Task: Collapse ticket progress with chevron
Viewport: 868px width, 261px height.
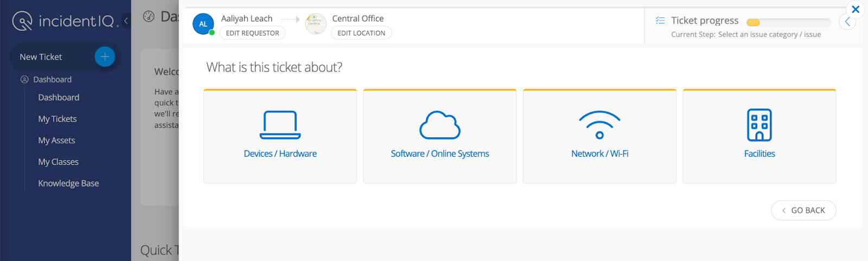Action: (847, 22)
